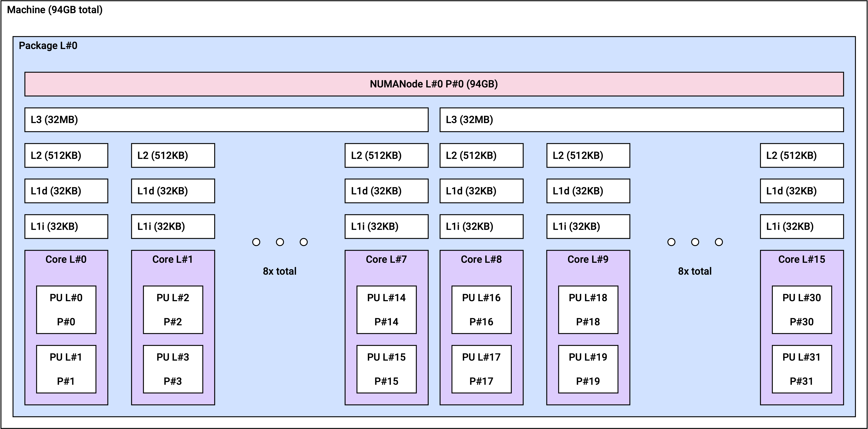
Task: Click the PU L#16 P#16 box
Action: [481, 310]
